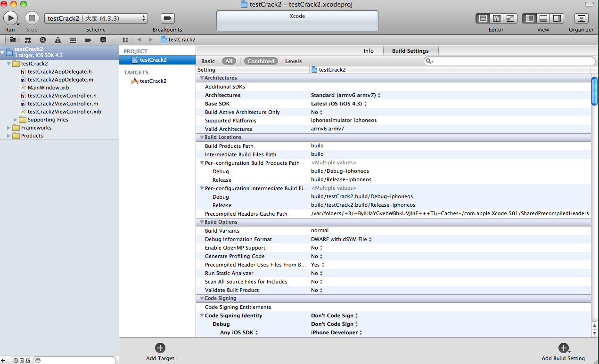
Task: Collapse the Code Signing section
Action: [202, 299]
